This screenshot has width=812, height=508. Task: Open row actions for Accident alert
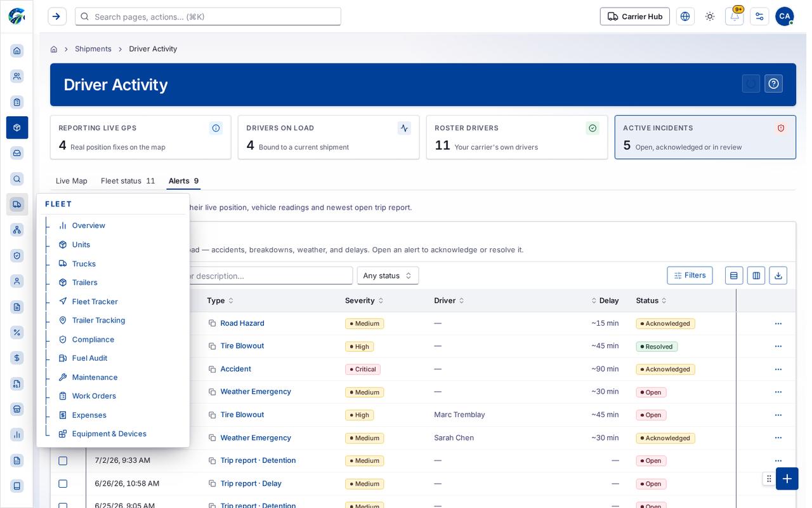click(778, 370)
